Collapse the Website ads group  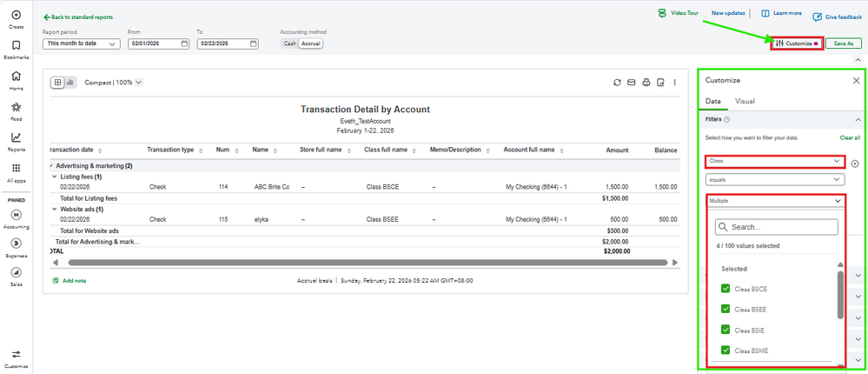pyautogui.click(x=54, y=210)
